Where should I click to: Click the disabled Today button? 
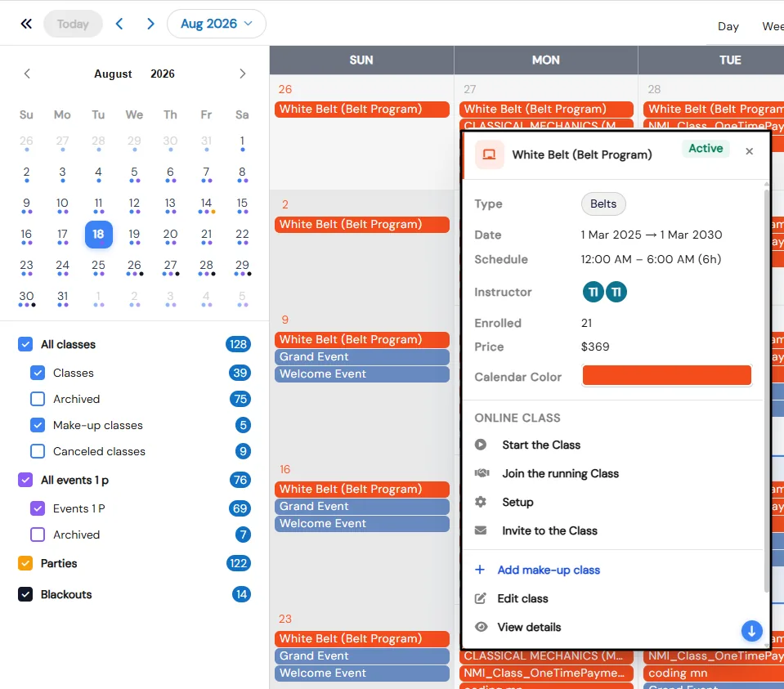pos(73,24)
